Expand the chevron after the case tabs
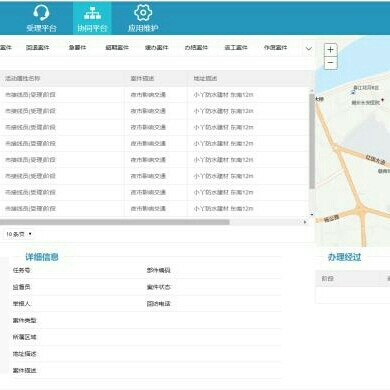Screen dimensions: 390x390 pos(309,48)
